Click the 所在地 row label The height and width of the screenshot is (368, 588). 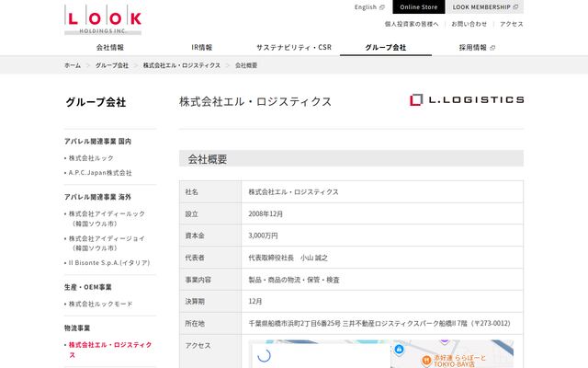pyautogui.click(x=195, y=323)
